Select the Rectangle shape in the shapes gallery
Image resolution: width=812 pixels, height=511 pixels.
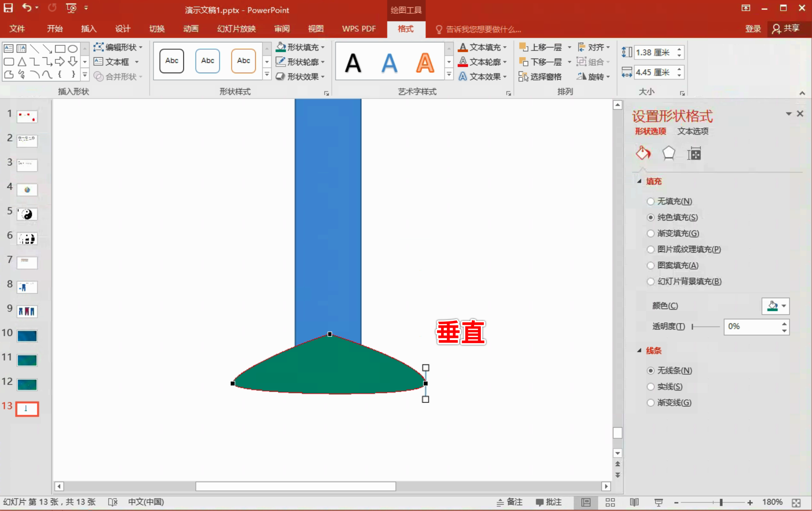click(60, 48)
